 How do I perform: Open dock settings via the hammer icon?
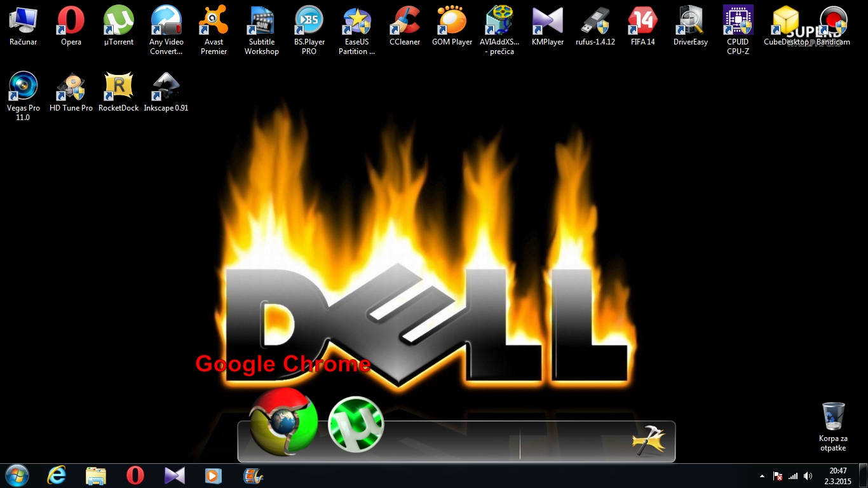tap(648, 440)
